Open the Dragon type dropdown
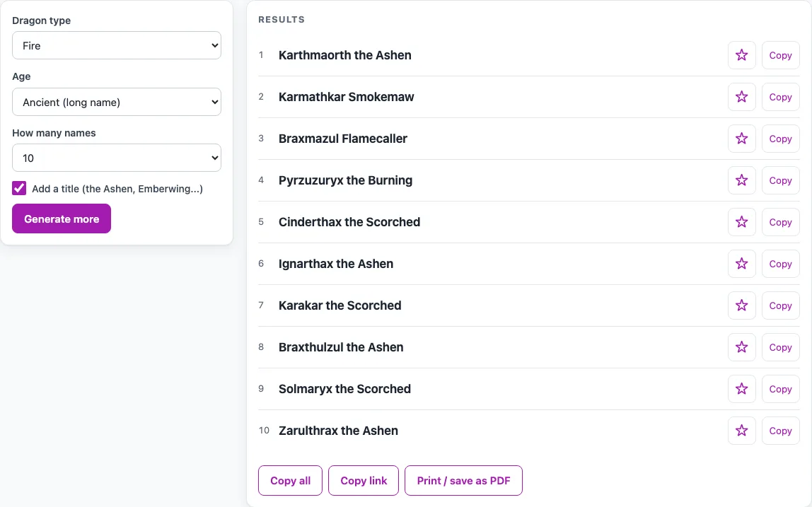 pos(117,45)
